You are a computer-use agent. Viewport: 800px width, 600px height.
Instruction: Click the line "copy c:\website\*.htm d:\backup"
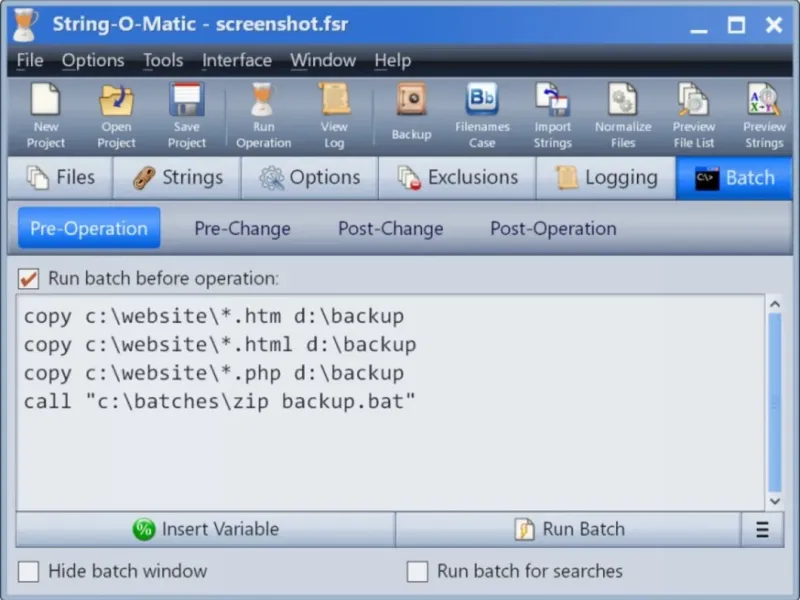coord(214,316)
